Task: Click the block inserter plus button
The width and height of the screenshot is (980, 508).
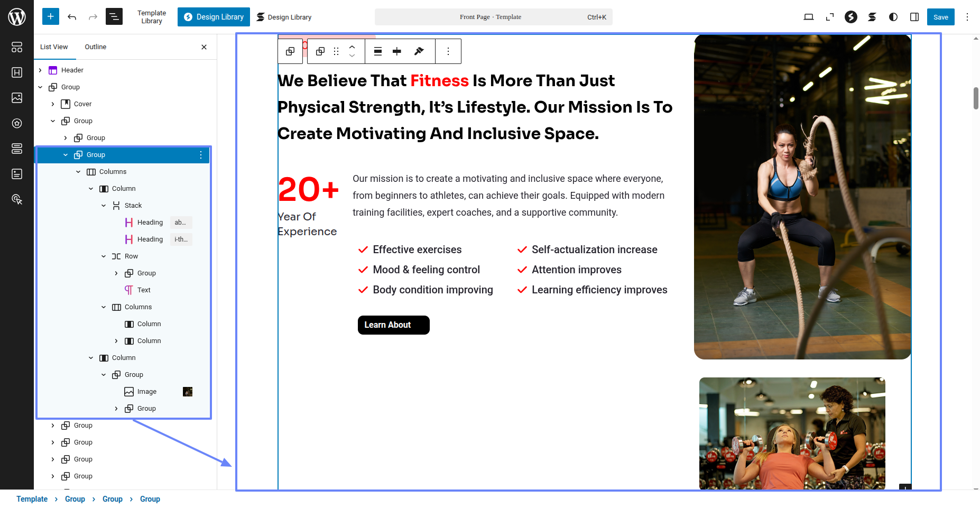Action: click(51, 17)
